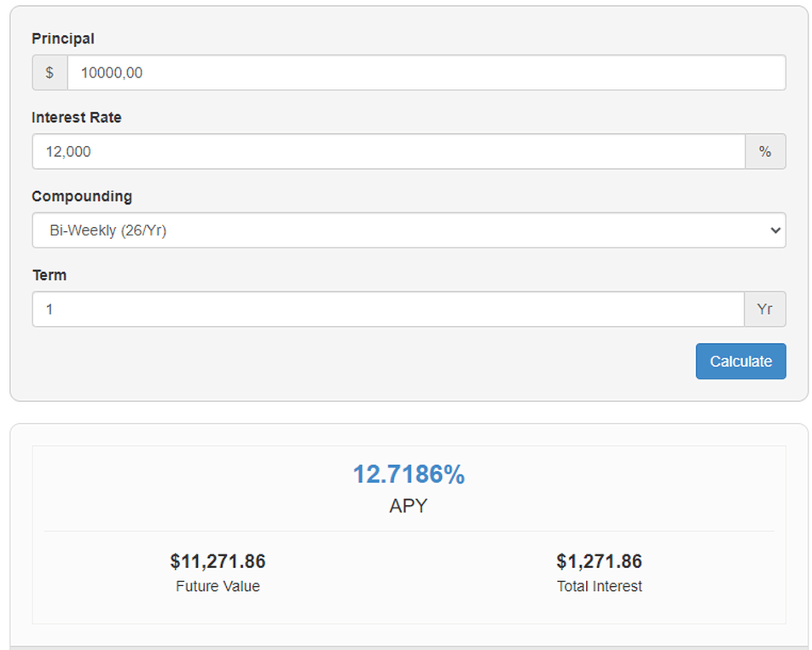812x650 pixels.
Task: Click into the Interest Rate field
Action: click(x=388, y=152)
